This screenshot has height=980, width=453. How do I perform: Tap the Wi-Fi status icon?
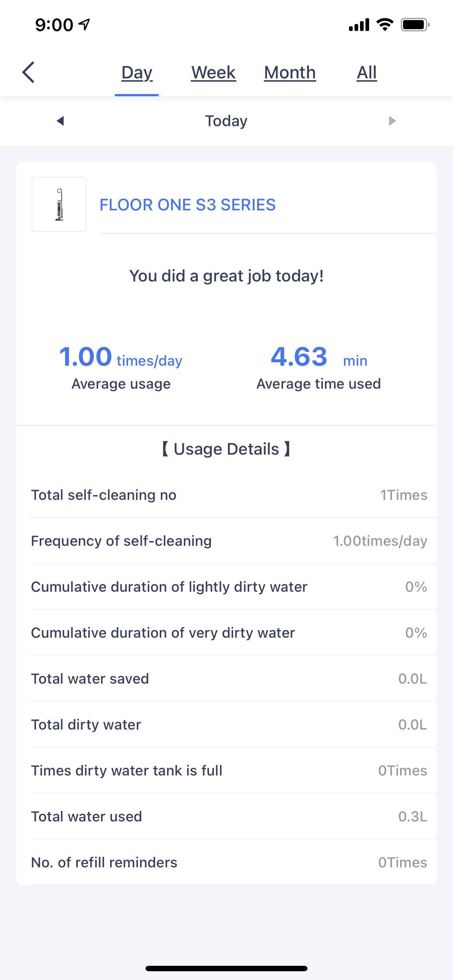coord(385,25)
